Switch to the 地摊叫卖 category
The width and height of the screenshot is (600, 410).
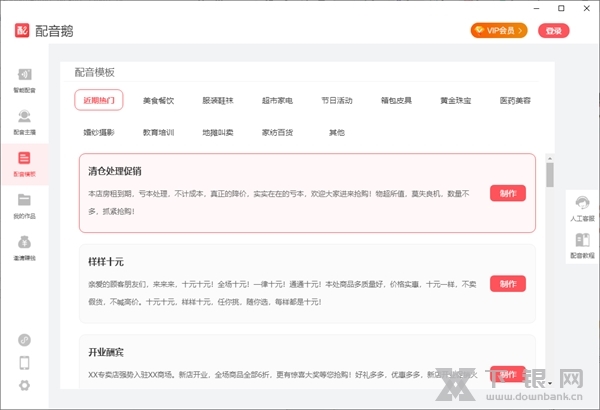pyautogui.click(x=218, y=132)
